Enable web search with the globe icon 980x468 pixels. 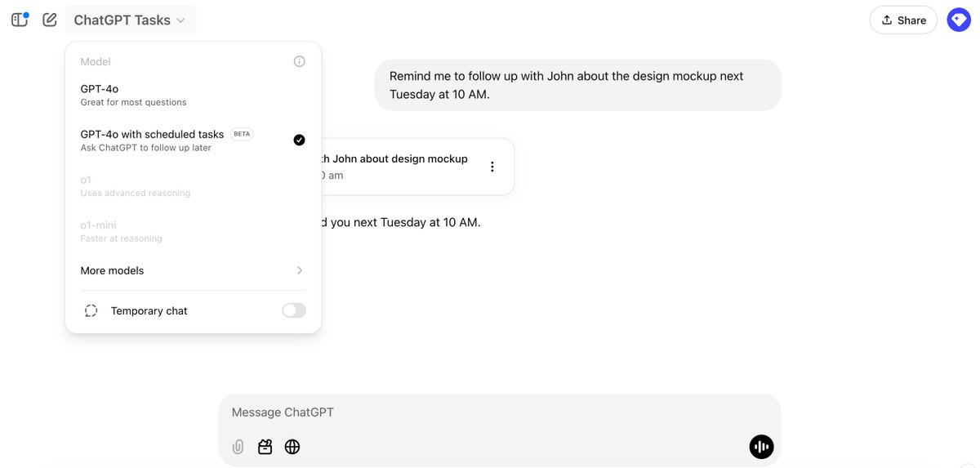pos(292,447)
